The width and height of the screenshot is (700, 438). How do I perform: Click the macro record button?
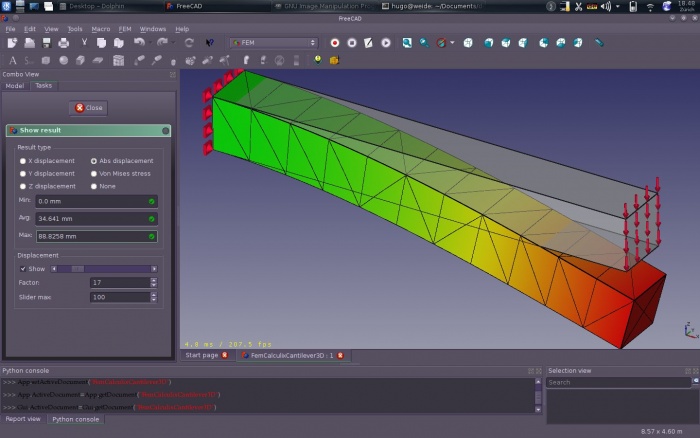[334, 43]
